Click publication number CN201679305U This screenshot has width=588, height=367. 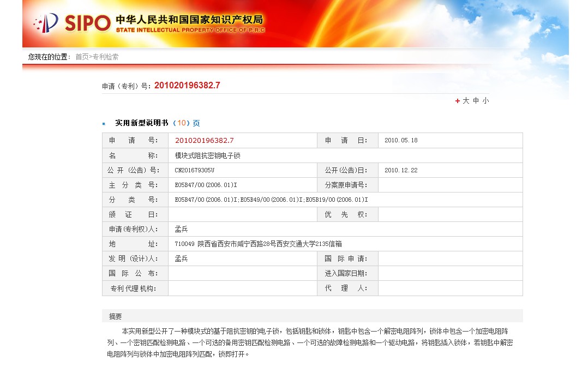tap(194, 170)
